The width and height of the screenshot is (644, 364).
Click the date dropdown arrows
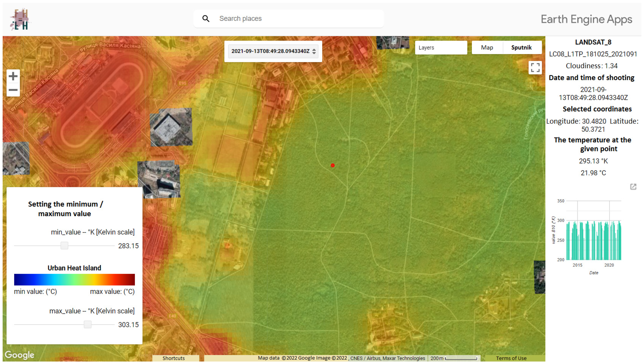pos(314,51)
